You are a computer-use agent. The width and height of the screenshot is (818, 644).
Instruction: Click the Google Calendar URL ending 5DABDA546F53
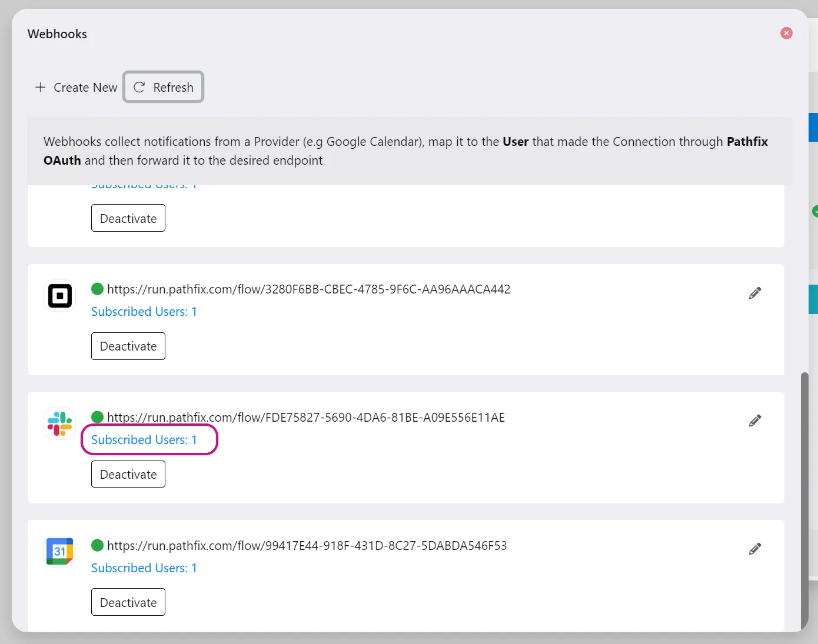tap(307, 546)
